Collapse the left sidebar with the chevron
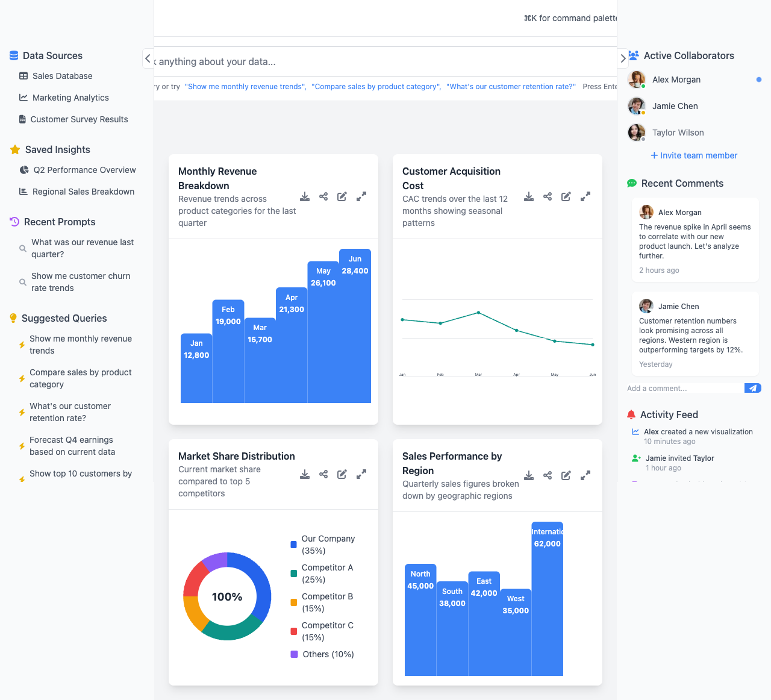 pos(148,58)
